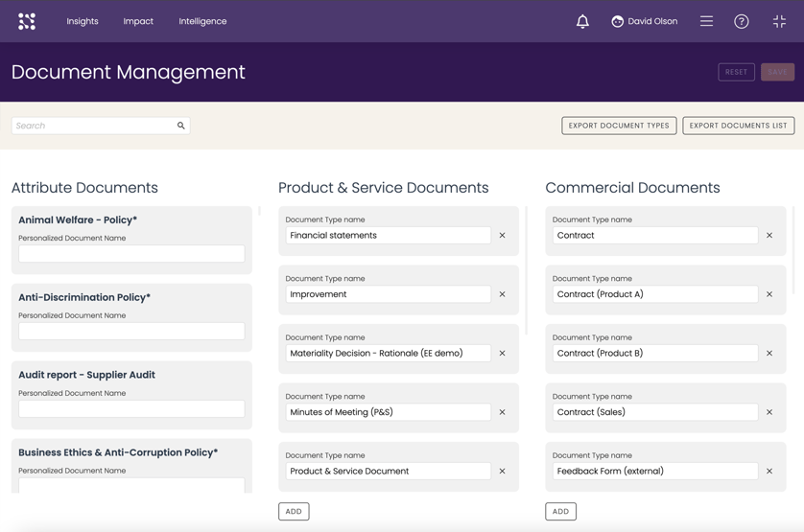This screenshot has width=804, height=532.
Task: Click Anti-Discrimination Policy* title
Action: pos(84,297)
